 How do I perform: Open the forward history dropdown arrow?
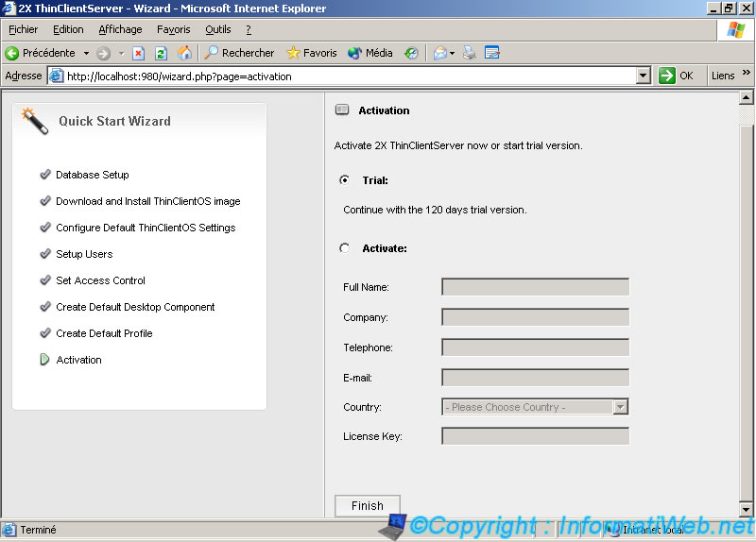coord(122,53)
